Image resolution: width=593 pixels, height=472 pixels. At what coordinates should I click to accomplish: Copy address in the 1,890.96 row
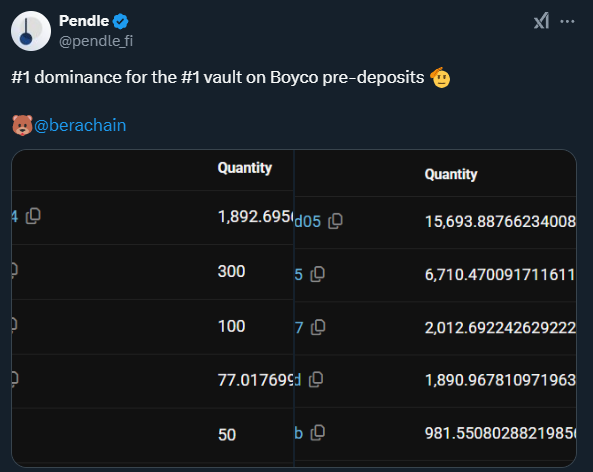316,379
